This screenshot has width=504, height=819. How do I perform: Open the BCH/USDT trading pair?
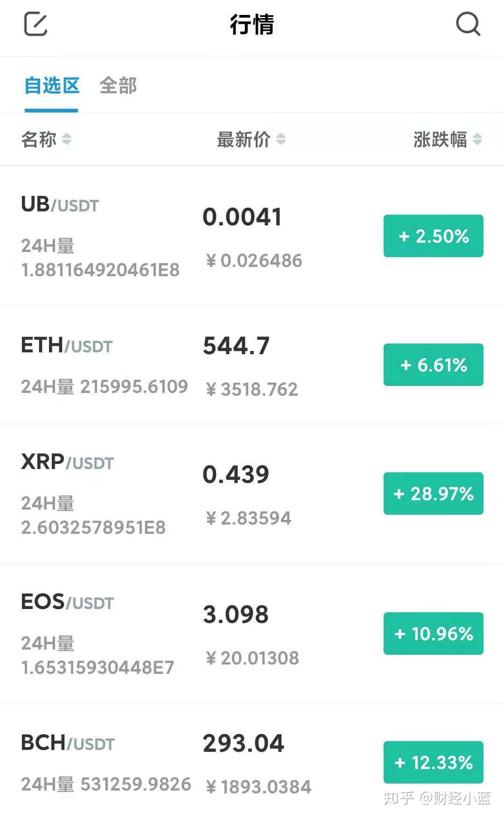pos(68,743)
